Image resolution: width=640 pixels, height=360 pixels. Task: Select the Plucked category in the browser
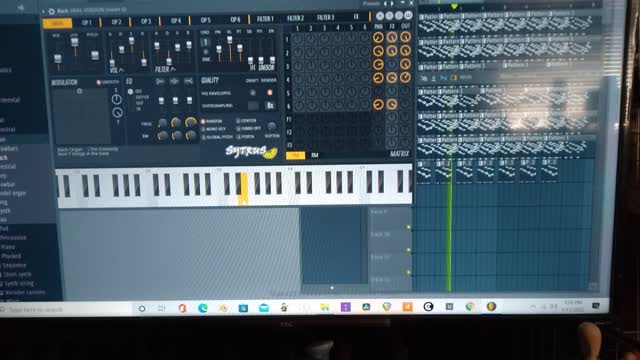click(11, 256)
